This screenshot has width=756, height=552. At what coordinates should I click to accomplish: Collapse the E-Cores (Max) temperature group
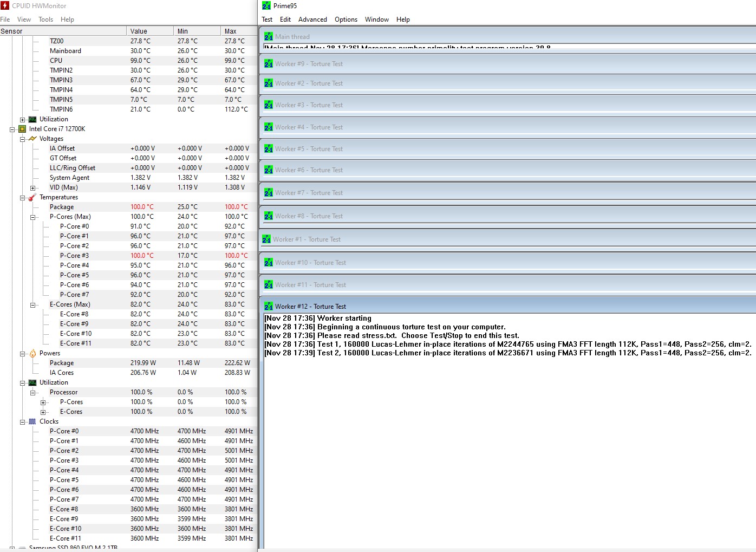pyautogui.click(x=33, y=305)
